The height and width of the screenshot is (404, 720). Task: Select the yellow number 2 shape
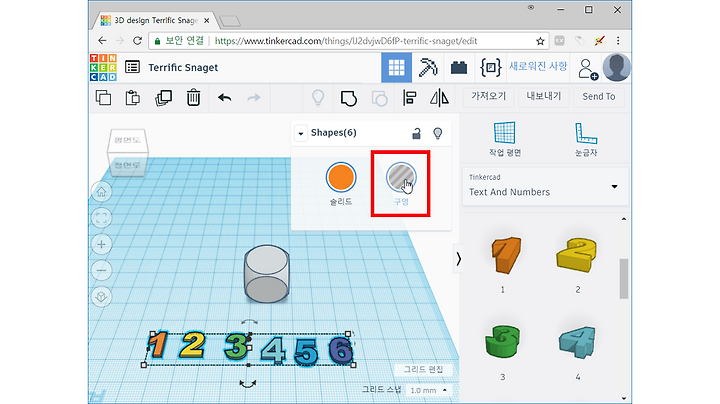tap(577, 255)
